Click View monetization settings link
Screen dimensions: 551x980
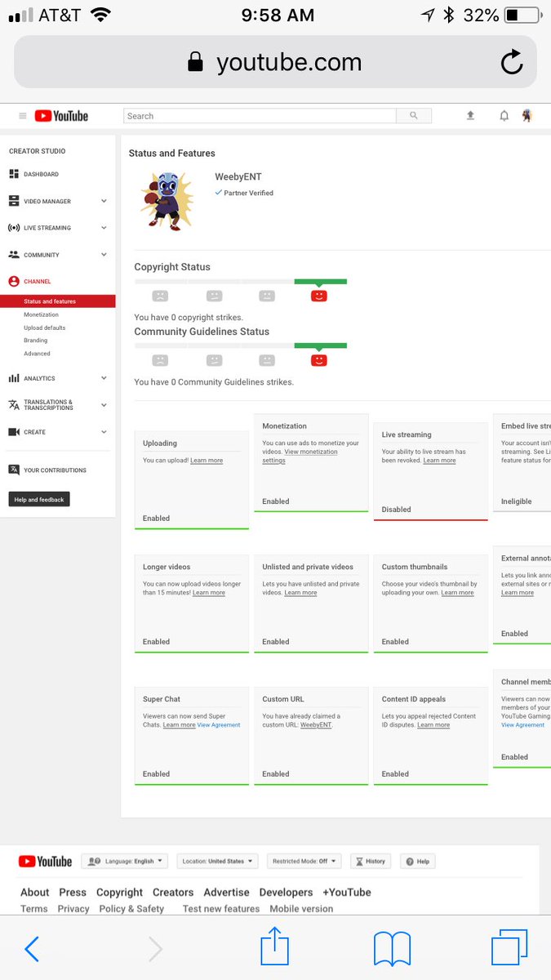[299, 456]
